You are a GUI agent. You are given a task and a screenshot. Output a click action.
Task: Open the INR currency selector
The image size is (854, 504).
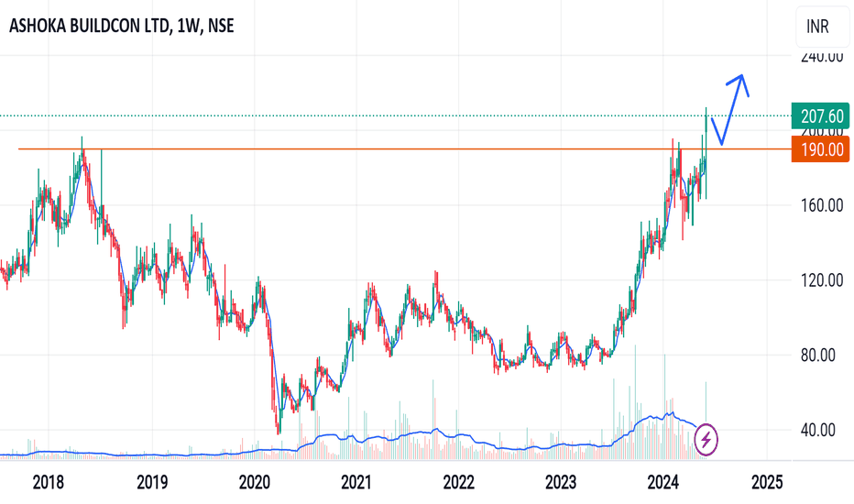click(825, 27)
